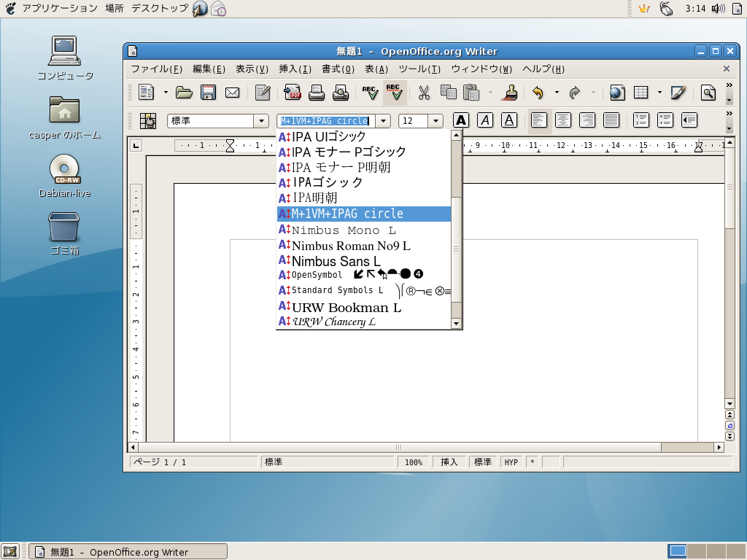Click the volume icon in the panel
Screen dimensions: 747x560
[718, 8]
